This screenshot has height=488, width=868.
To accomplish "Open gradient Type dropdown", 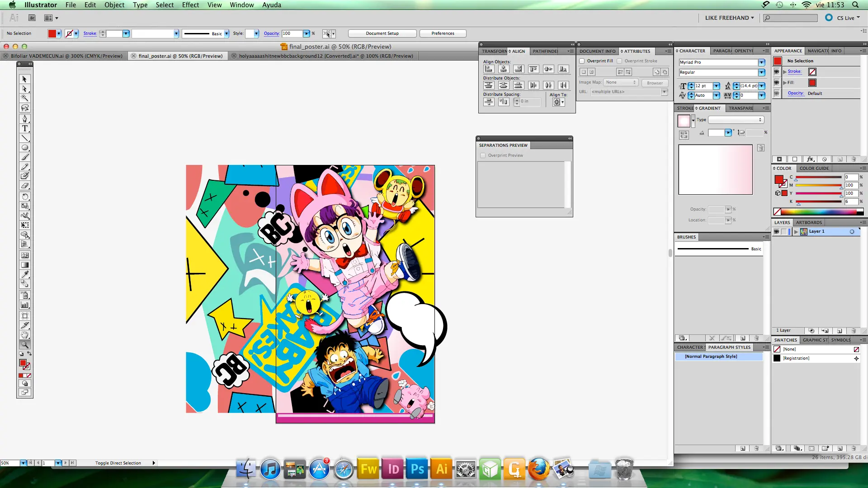I will pyautogui.click(x=736, y=120).
